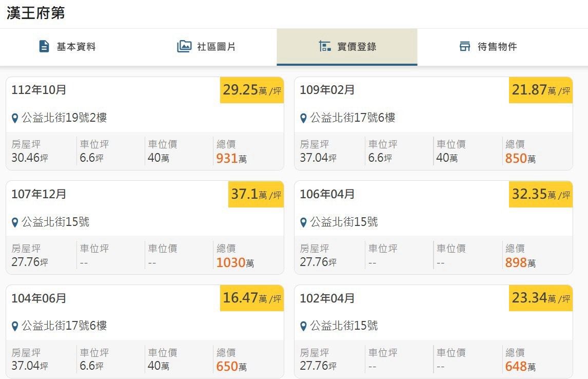Image resolution: width=588 pixels, height=379 pixels.
Task: Click location pin for 公益北街19號2樓
Action: [x=15, y=119]
